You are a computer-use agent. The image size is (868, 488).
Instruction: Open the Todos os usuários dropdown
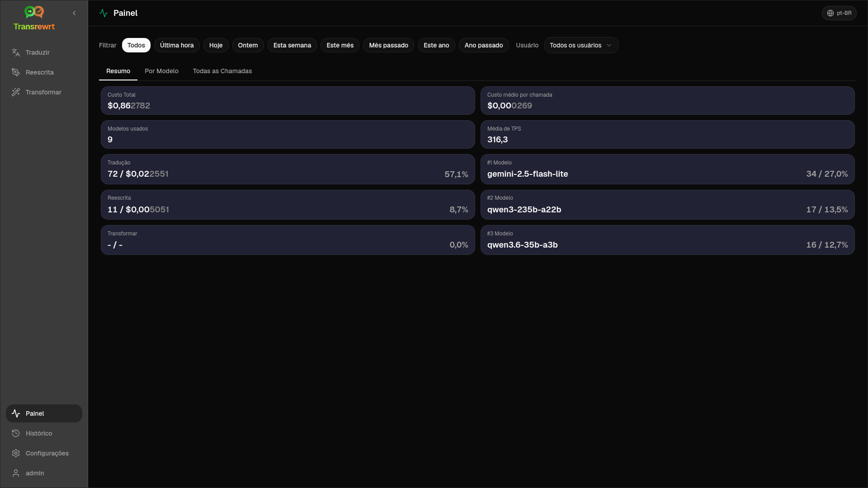coord(581,45)
